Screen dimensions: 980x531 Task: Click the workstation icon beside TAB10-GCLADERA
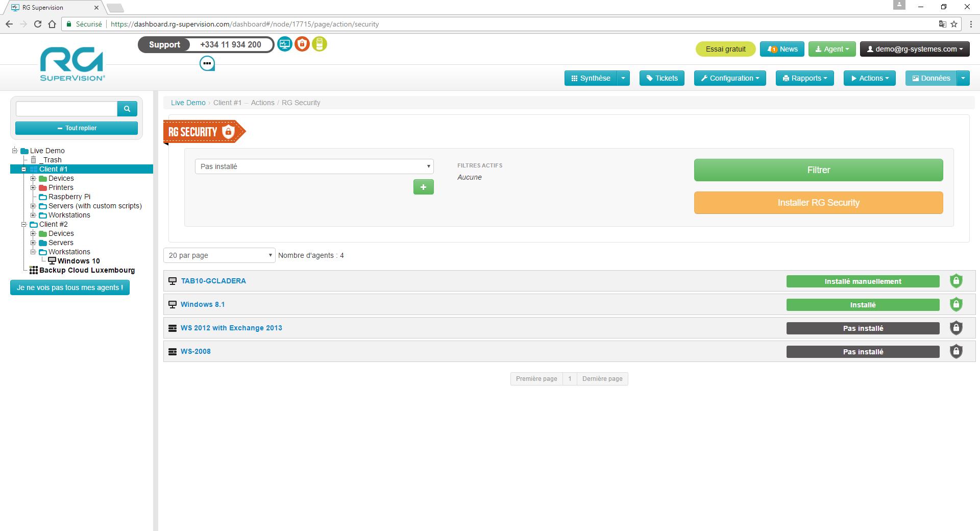(x=173, y=281)
